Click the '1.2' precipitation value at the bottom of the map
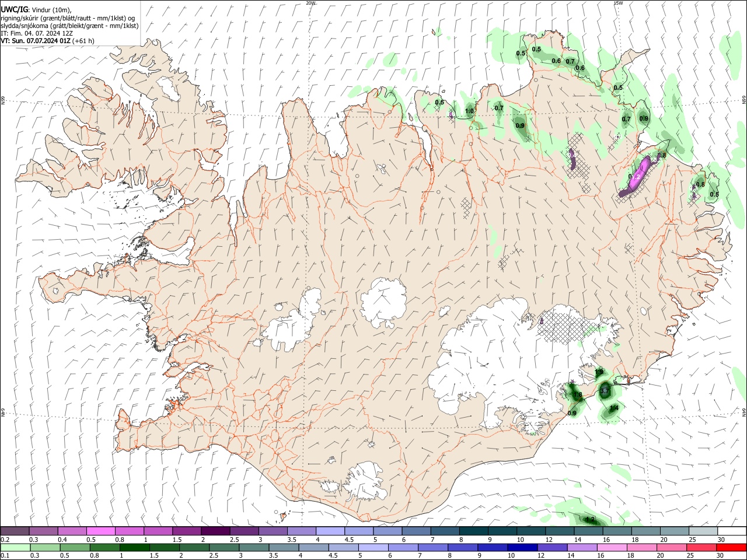 (590, 519)
